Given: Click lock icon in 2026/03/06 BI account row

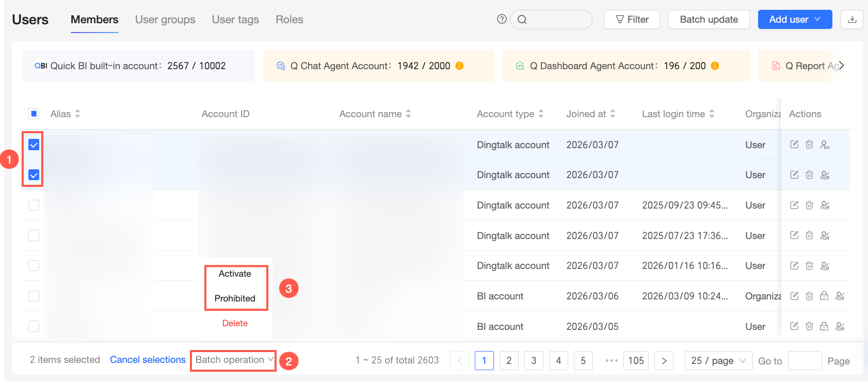Looking at the screenshot, I should tap(824, 296).
